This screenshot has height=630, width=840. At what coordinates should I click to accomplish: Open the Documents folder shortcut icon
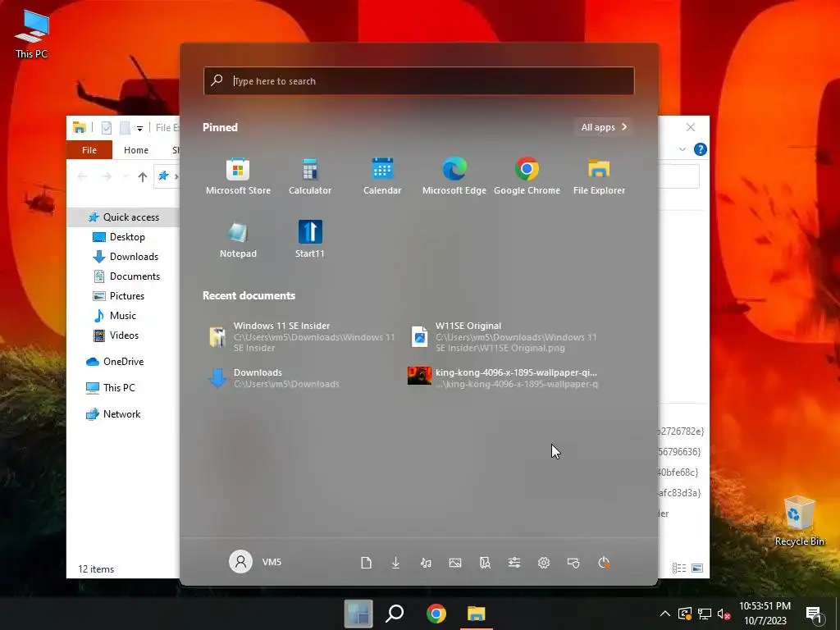[x=367, y=563]
